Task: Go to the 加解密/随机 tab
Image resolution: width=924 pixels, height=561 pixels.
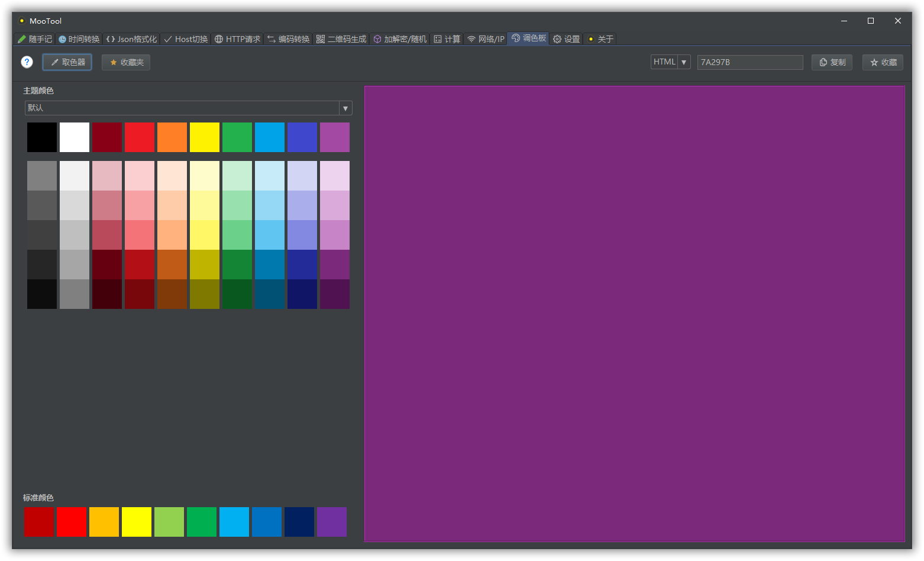Action: click(400, 39)
